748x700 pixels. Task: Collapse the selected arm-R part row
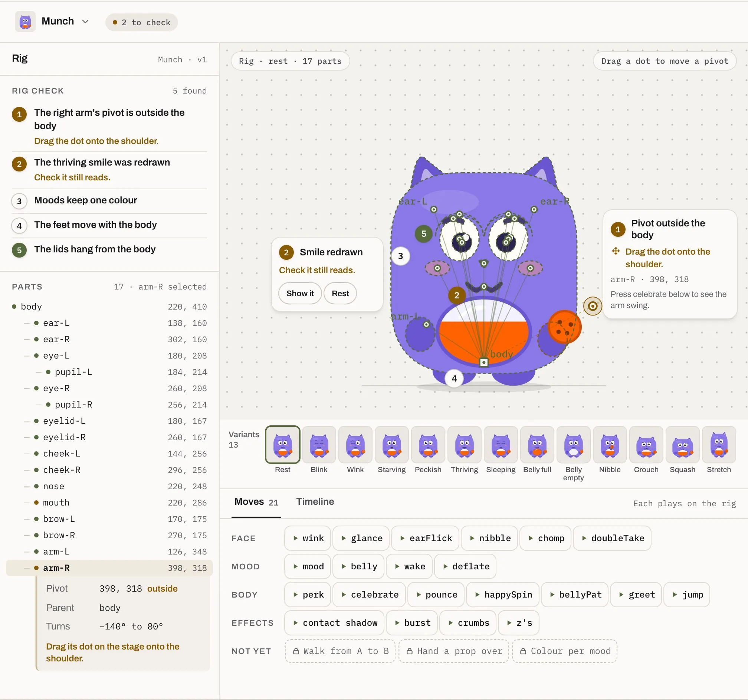pyautogui.click(x=109, y=568)
